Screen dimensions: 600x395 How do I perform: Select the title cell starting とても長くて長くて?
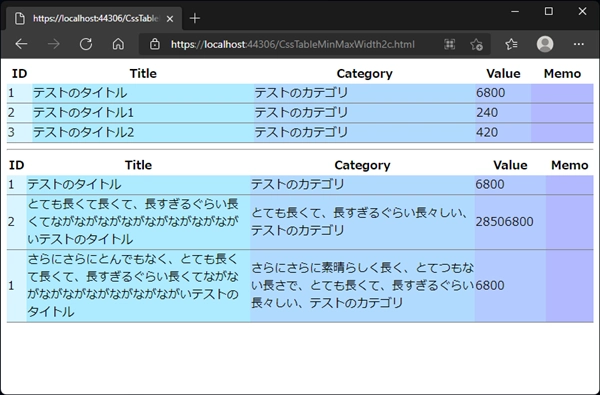[x=138, y=222]
